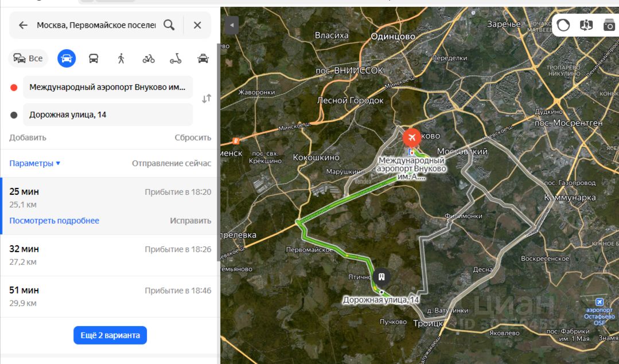Select the bicycle route icon
Image resolution: width=619 pixels, height=364 pixels.
coord(149,59)
